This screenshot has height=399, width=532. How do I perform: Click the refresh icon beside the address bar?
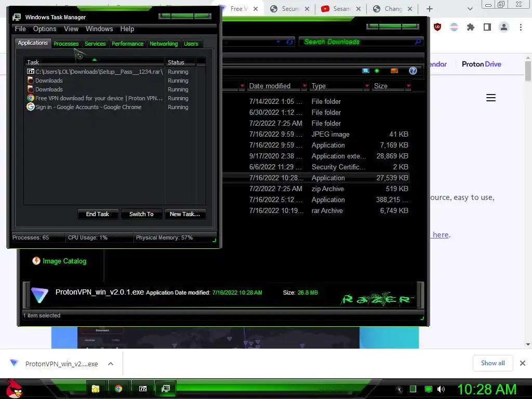pos(289,42)
